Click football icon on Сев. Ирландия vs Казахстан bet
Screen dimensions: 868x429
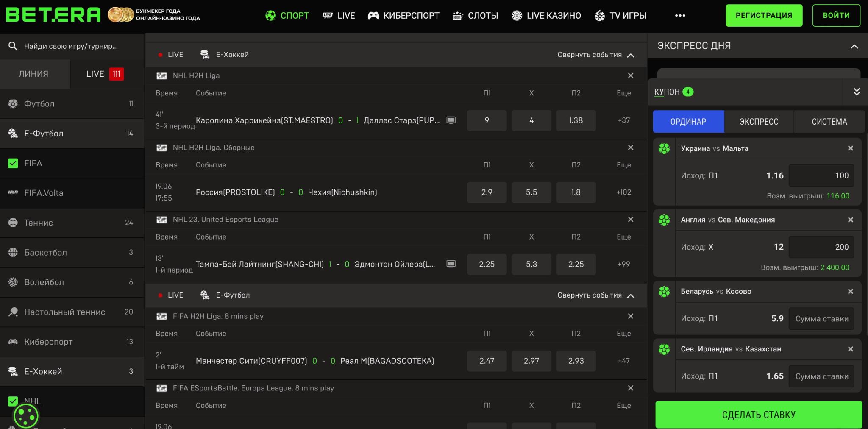664,349
